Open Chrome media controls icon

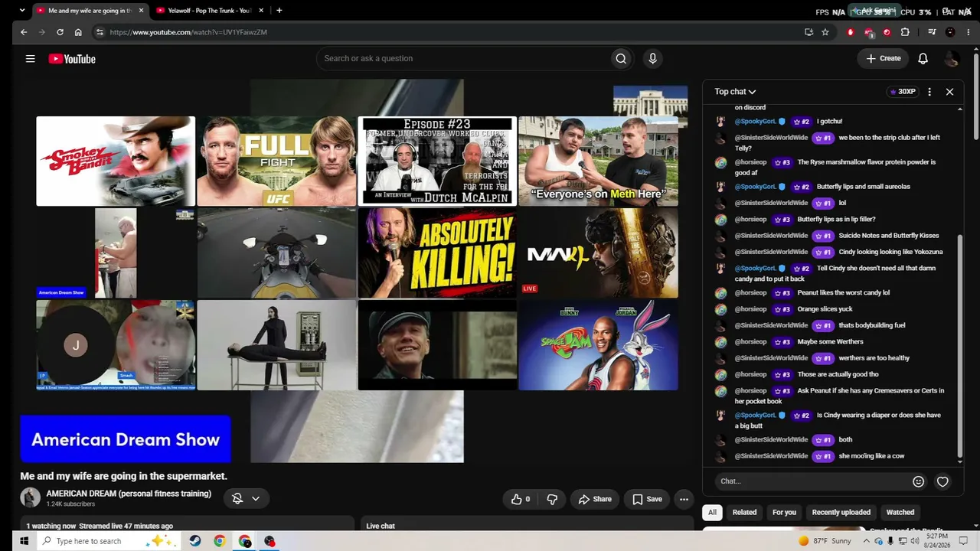click(932, 32)
